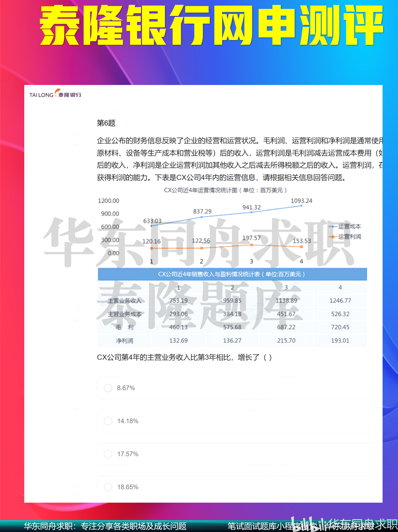The height and width of the screenshot is (532, 398).
Task: Click the 第6题 question heading
Action: pyautogui.click(x=106, y=123)
